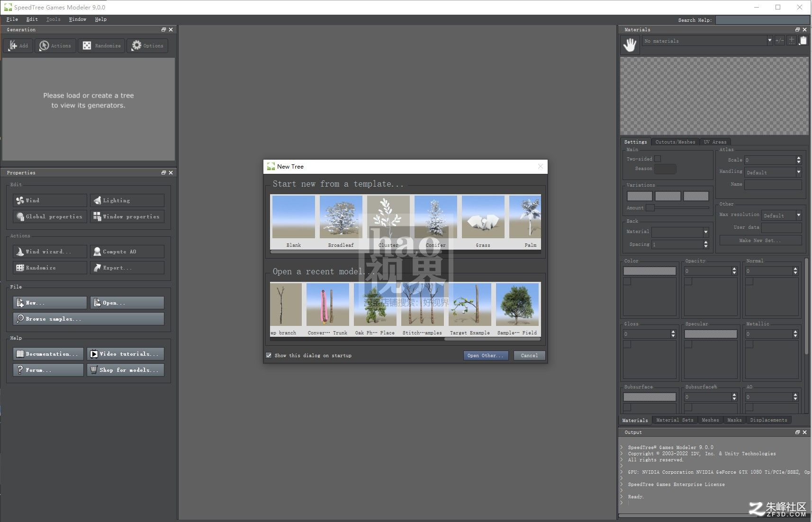The image size is (812, 522).
Task: Browse sample models
Action: coord(89,319)
